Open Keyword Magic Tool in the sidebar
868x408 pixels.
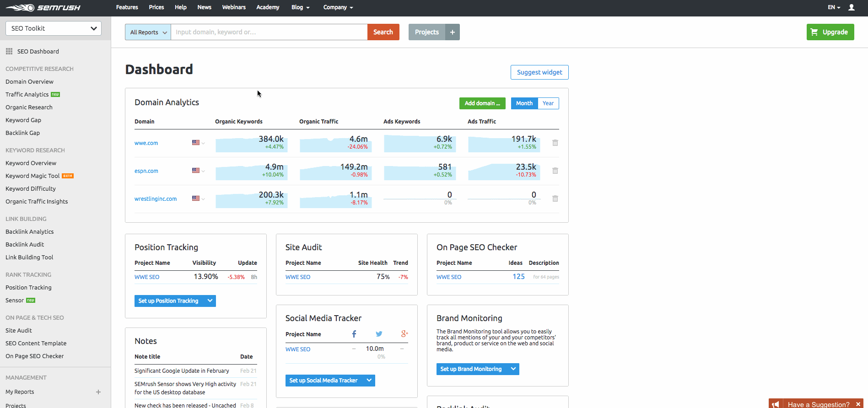tap(32, 176)
